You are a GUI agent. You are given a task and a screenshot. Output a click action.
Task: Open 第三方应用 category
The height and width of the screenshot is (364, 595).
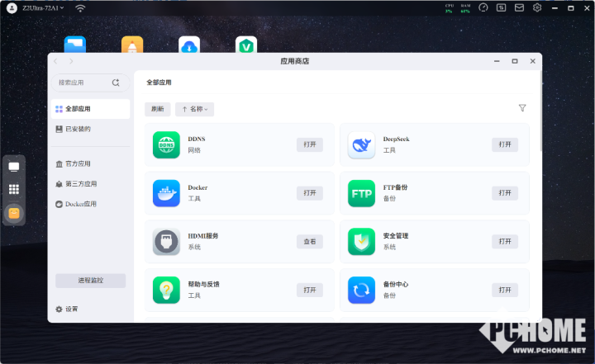(80, 184)
